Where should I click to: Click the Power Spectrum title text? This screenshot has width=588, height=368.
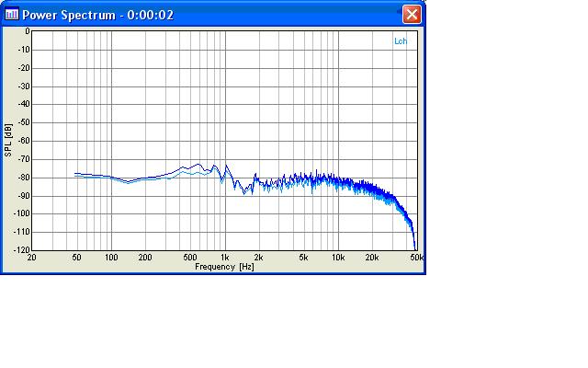pos(98,15)
